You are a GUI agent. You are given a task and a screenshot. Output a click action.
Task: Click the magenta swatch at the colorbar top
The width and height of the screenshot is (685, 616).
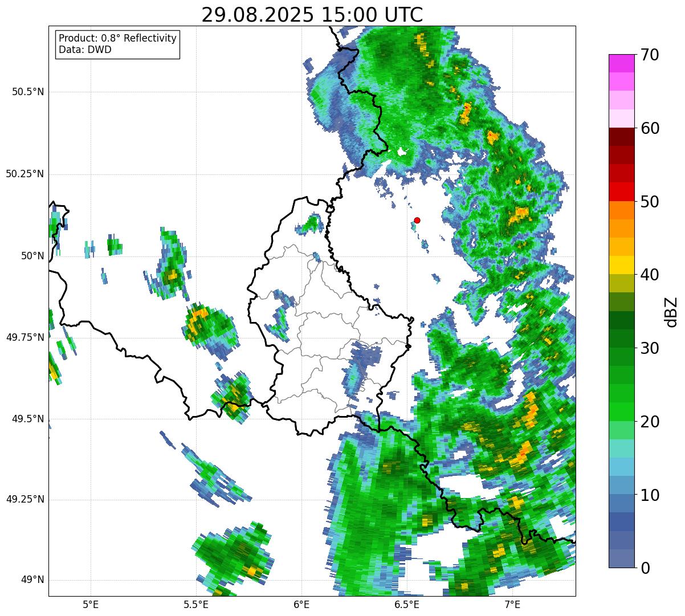[x=621, y=63]
